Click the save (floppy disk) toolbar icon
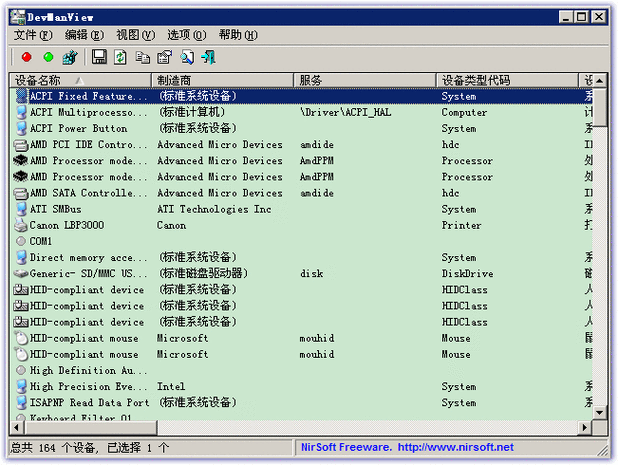This screenshot has width=618, height=465. 99,58
